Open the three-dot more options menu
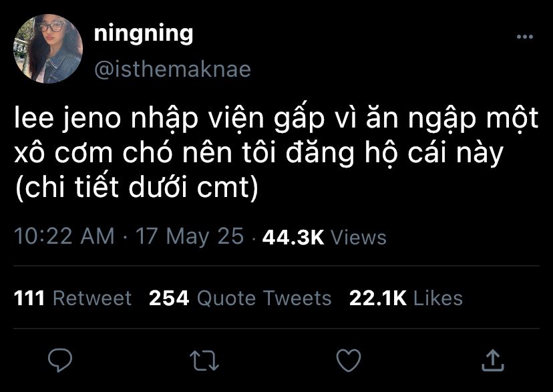Image resolution: width=553 pixels, height=392 pixels. [x=525, y=37]
